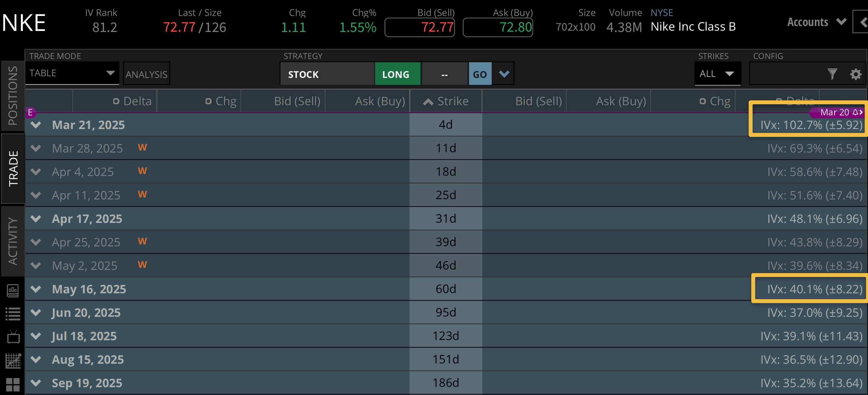Switch to the POSITIONS tab
Screen dimensions: 868x395
13,95
